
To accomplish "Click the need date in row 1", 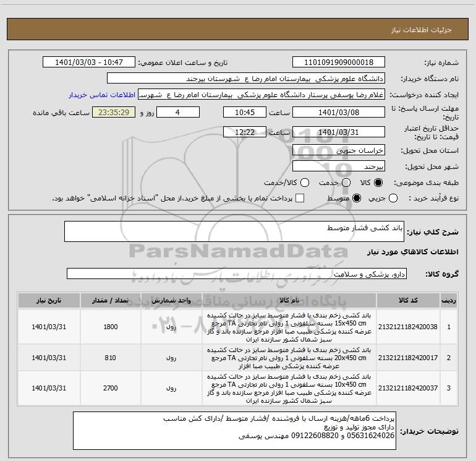I will pyautogui.click(x=49, y=327).
